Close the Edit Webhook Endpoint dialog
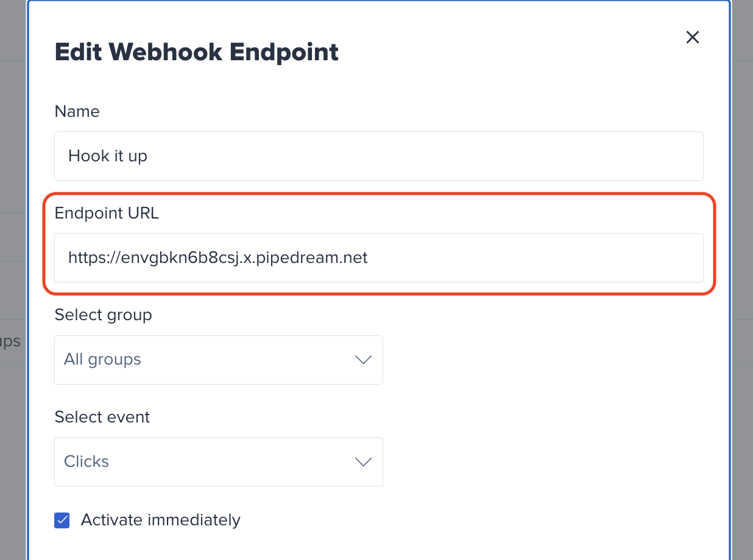Viewport: 753px width, 560px height. tap(693, 37)
